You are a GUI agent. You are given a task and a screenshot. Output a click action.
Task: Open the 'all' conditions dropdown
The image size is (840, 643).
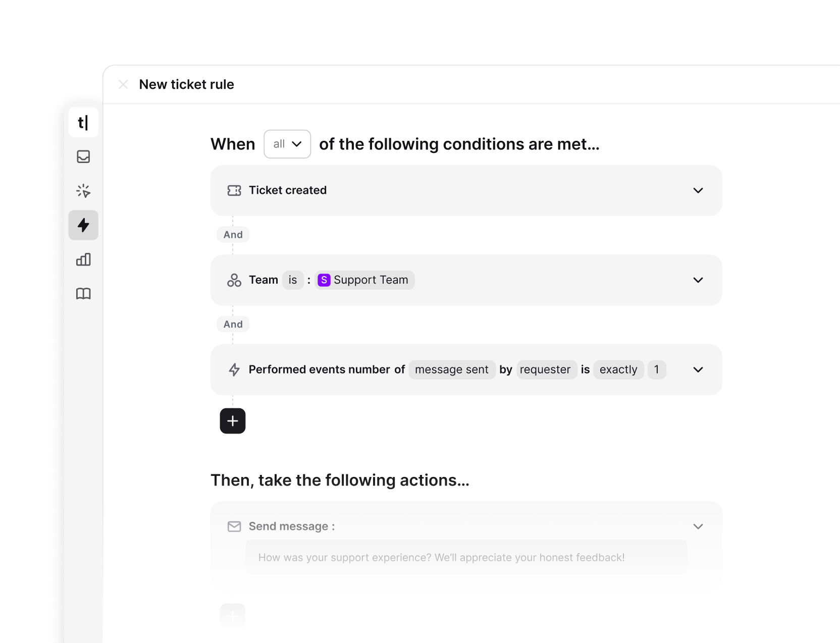[287, 144]
